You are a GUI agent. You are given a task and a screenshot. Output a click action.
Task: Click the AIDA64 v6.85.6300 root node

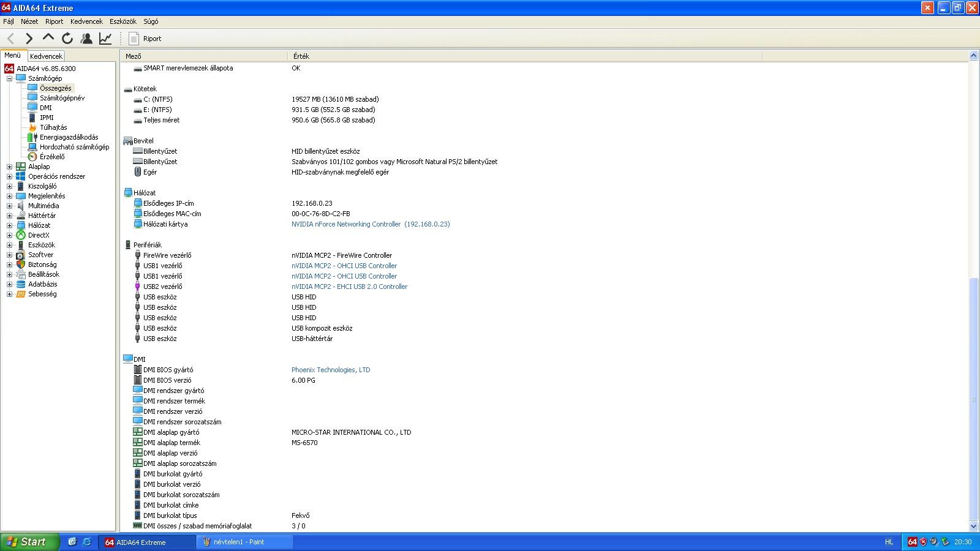pos(46,69)
